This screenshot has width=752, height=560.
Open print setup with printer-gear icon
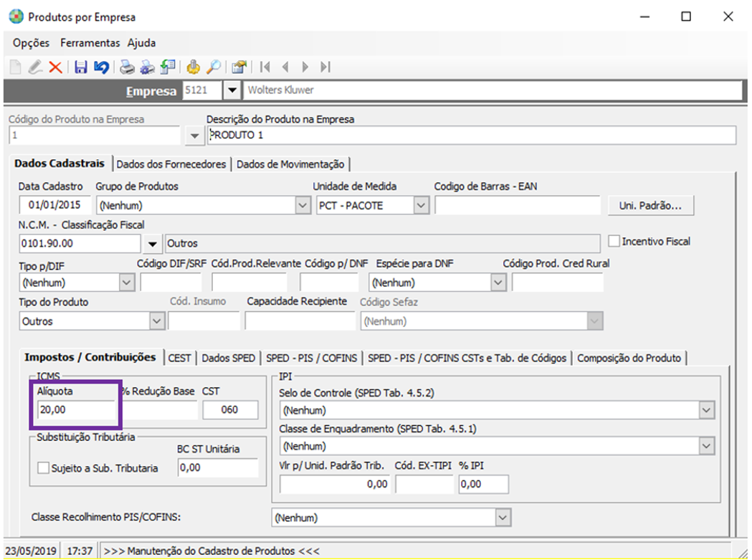[x=147, y=67]
